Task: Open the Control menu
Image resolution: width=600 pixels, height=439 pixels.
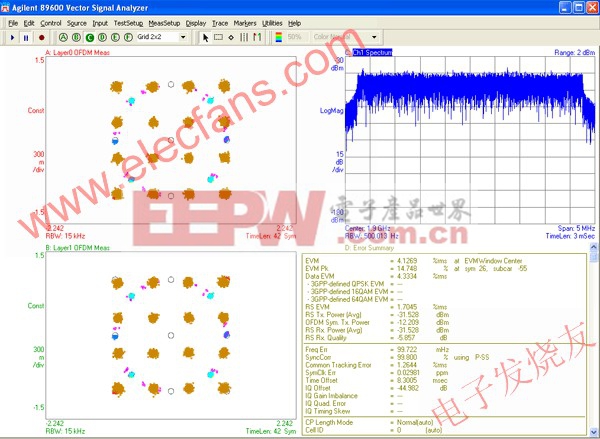Action: click(x=51, y=23)
